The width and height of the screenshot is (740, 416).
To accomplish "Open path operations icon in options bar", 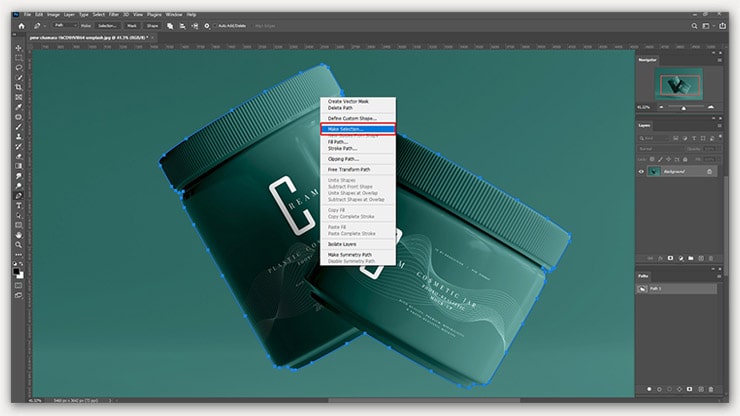I will click(x=170, y=25).
